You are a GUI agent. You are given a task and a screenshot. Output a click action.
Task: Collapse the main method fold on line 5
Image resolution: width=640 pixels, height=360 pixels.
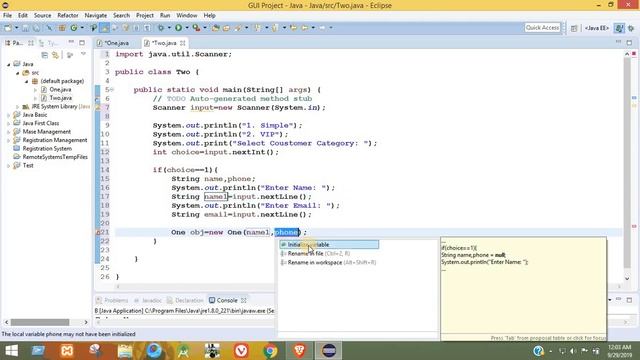pyautogui.click(x=112, y=89)
